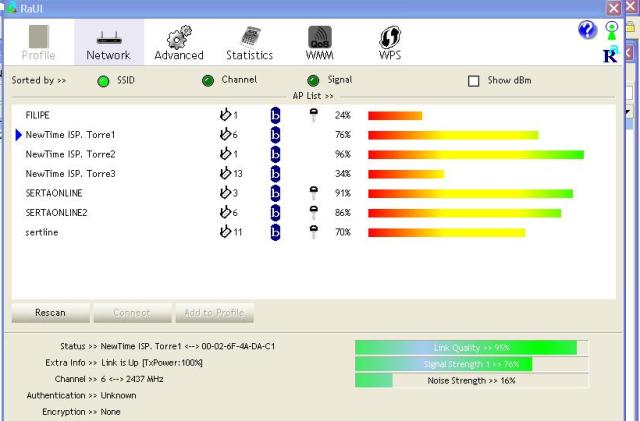Click FILIPE's 24% signal bar

click(395, 116)
